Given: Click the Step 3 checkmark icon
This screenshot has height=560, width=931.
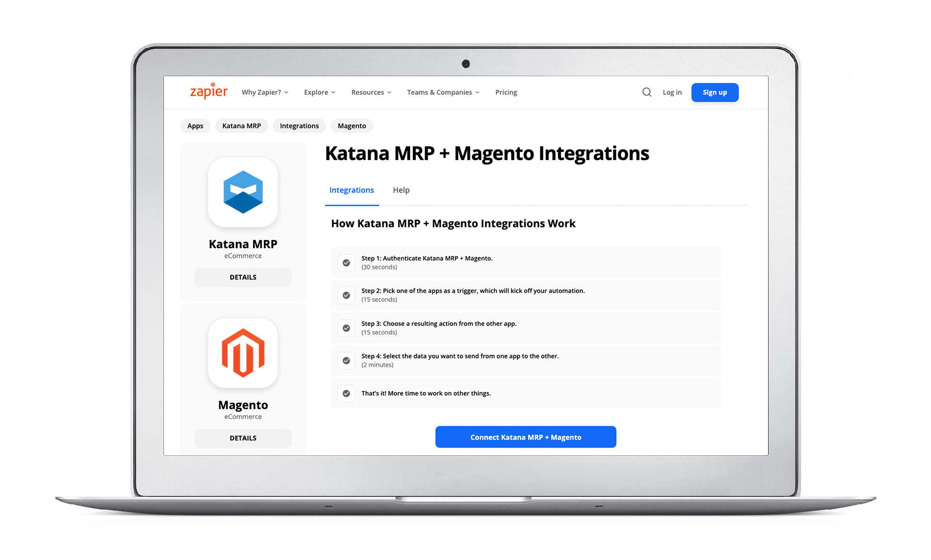Looking at the screenshot, I should pos(346,328).
